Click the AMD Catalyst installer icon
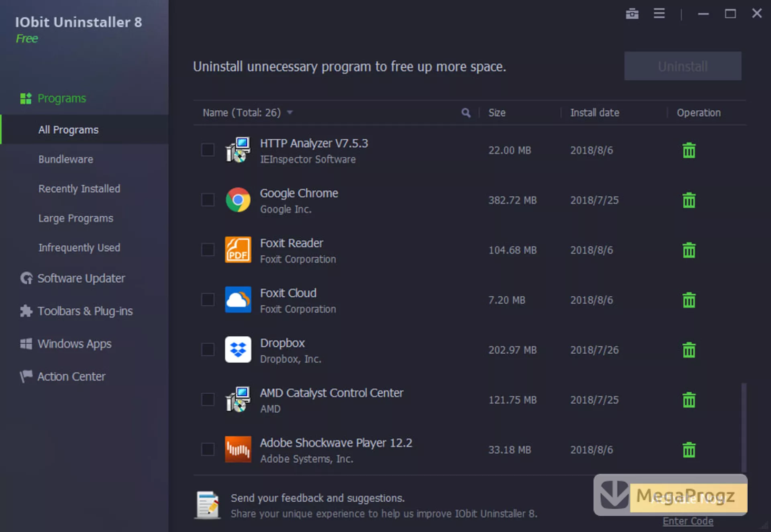 click(238, 399)
